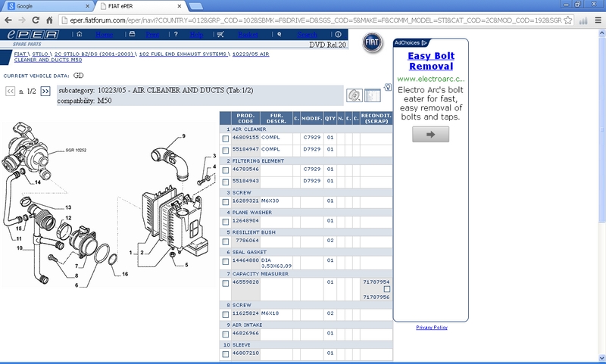Open the brake disc drawing view icon

click(x=354, y=95)
